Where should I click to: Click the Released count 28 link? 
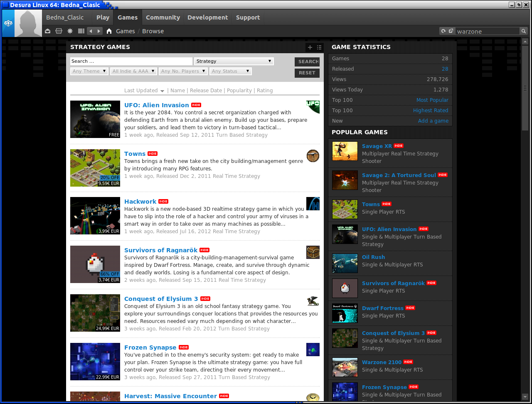[x=445, y=69]
